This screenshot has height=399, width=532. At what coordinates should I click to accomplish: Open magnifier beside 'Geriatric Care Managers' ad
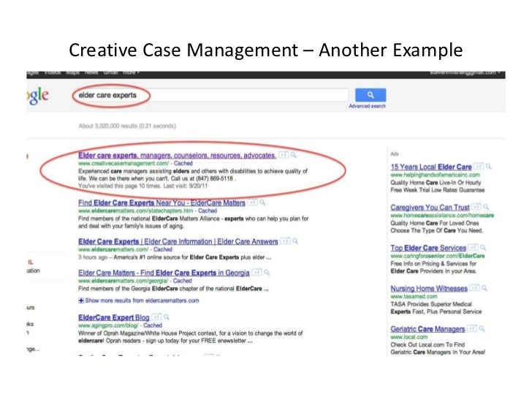click(482, 329)
